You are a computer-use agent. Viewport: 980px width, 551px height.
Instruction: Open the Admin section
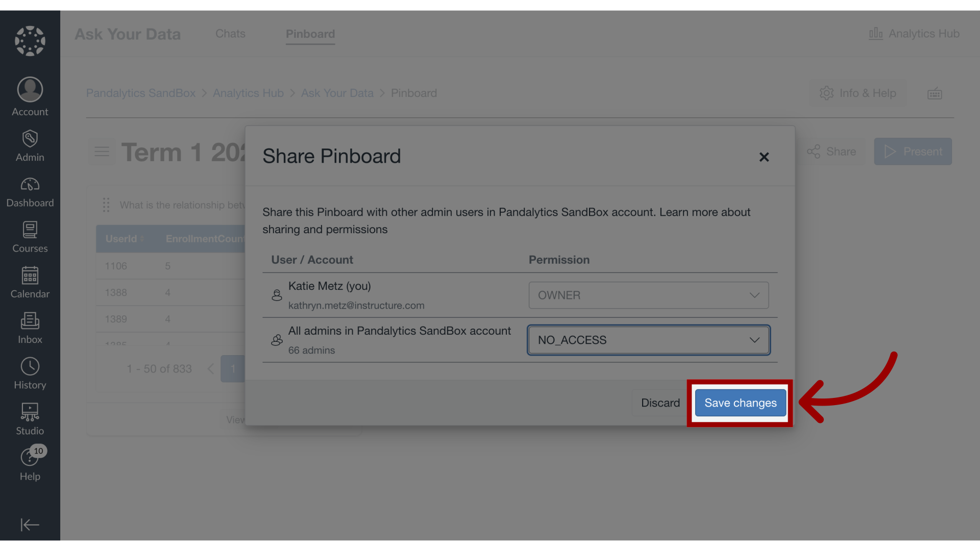click(30, 146)
